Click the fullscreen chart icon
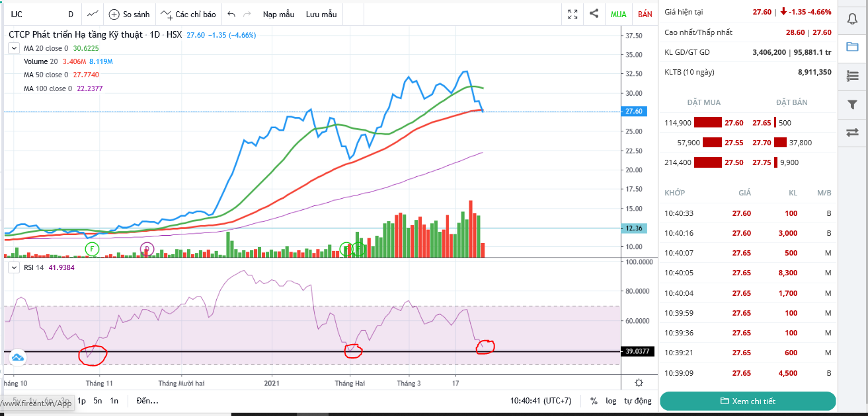This screenshot has height=416, width=868. tap(572, 14)
